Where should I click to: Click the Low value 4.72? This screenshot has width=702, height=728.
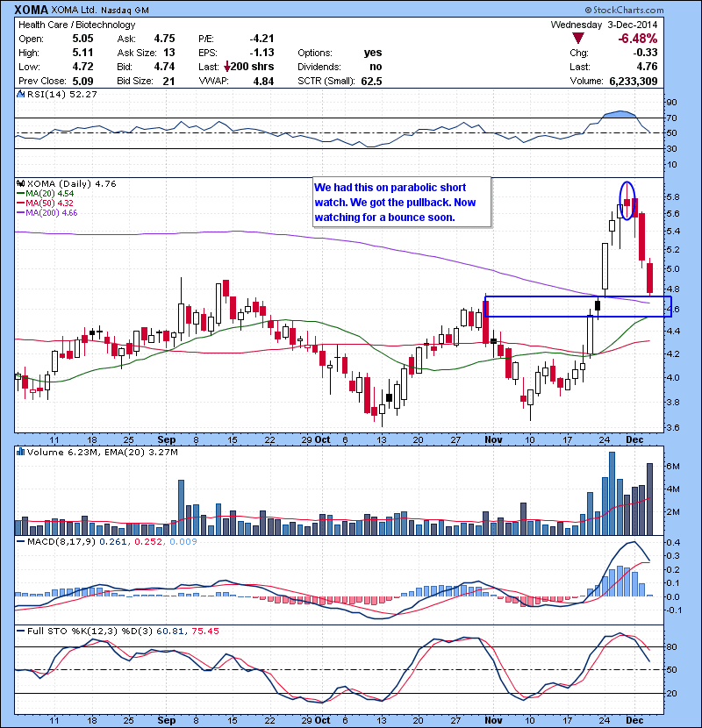coord(82,67)
